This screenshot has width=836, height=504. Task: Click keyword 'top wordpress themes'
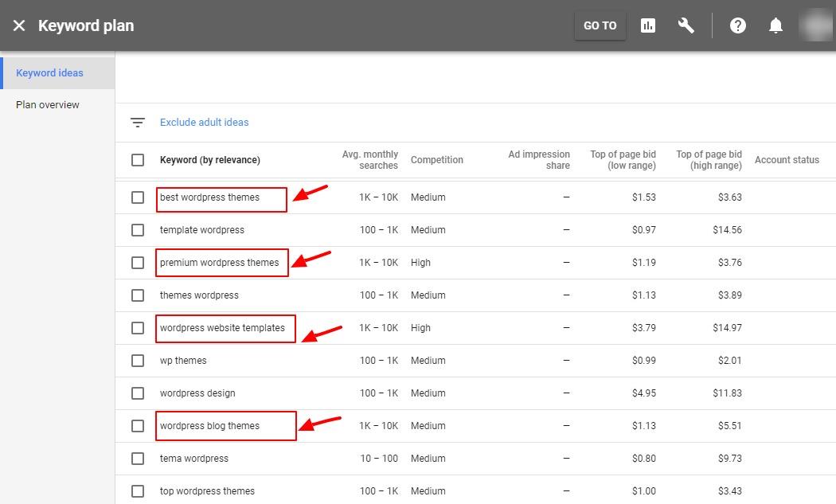click(x=207, y=491)
